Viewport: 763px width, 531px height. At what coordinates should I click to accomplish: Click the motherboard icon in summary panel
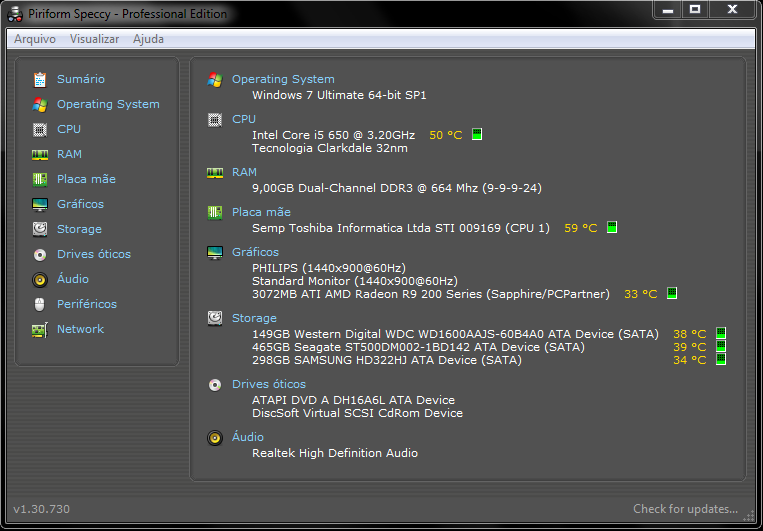pos(215,212)
